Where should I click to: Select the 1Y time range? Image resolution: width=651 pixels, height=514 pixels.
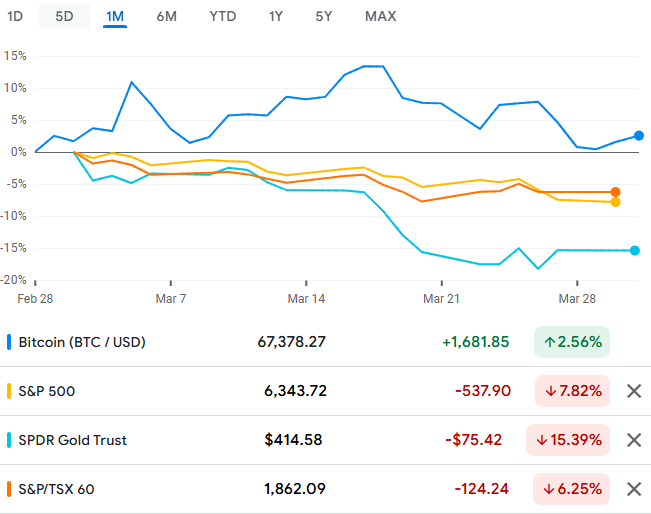pos(276,16)
